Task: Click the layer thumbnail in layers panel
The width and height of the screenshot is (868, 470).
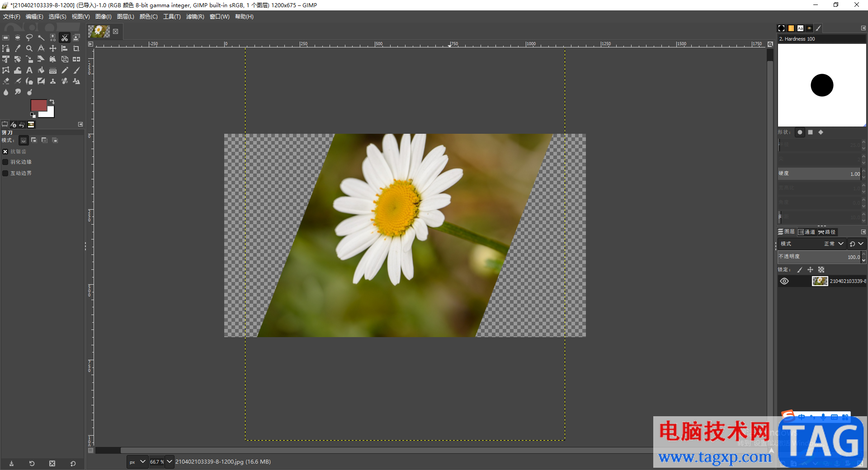Action: tap(820, 281)
